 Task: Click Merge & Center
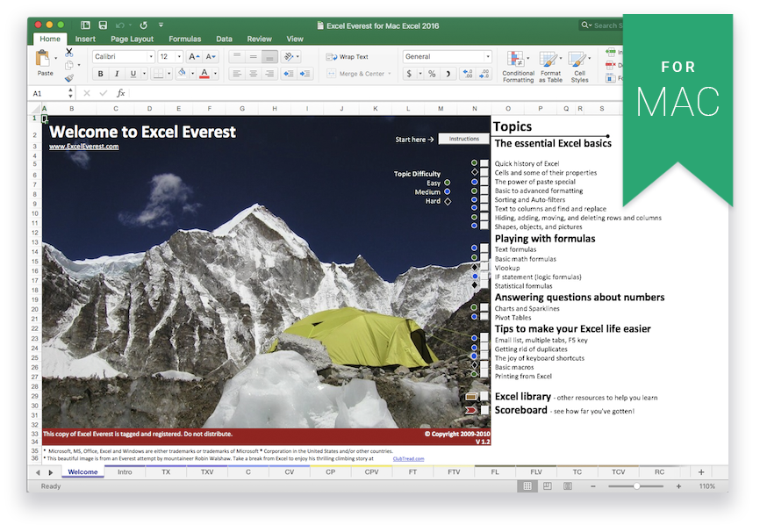pyautogui.click(x=355, y=74)
